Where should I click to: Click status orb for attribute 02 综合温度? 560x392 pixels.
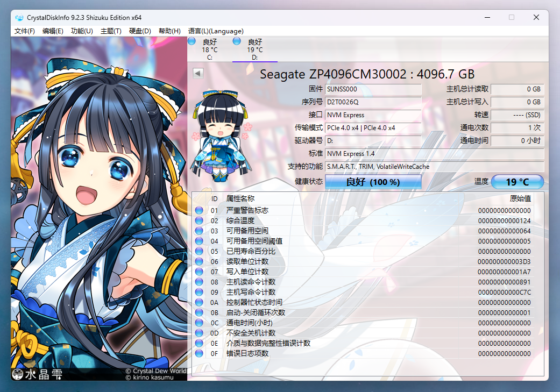click(x=199, y=220)
